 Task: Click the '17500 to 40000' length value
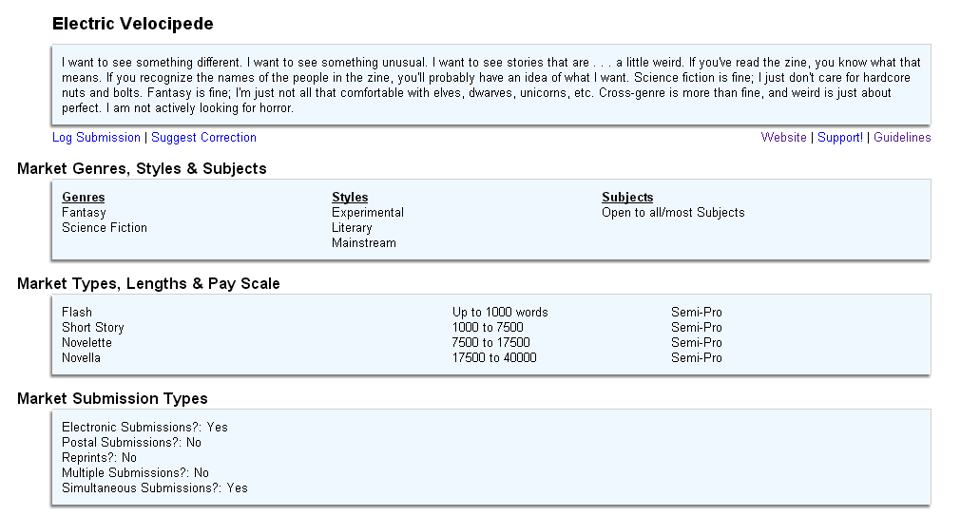pos(493,358)
